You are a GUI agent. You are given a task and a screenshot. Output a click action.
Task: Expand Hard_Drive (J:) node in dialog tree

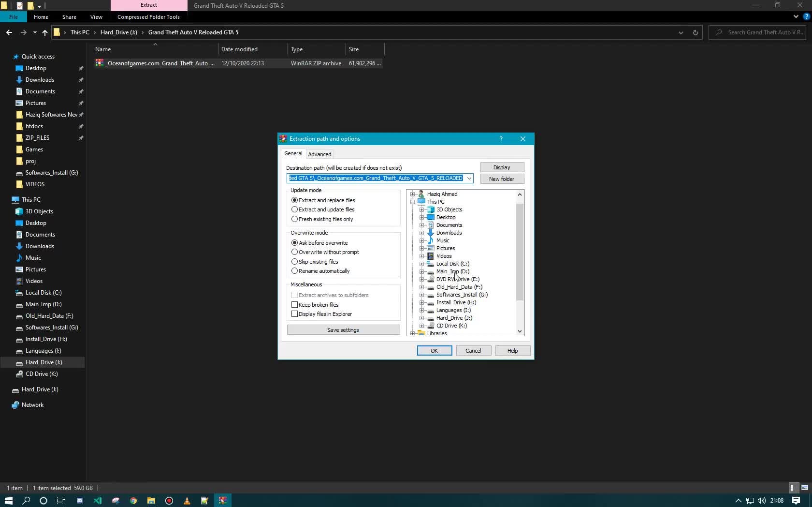[x=421, y=318]
